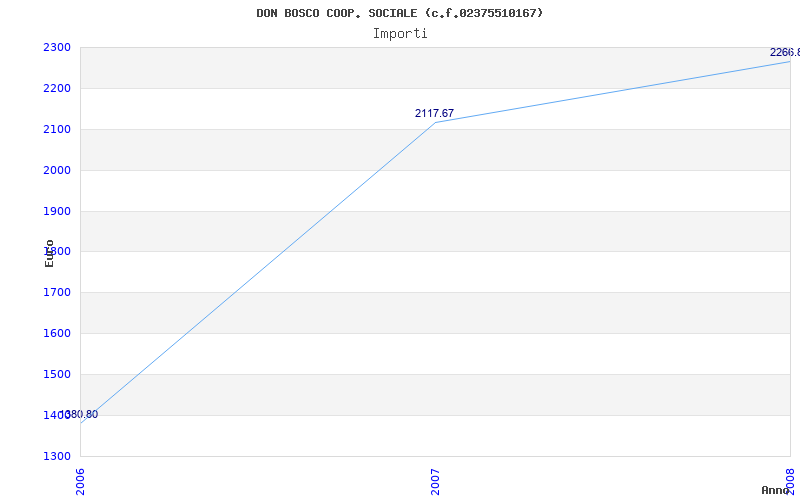Click the 2200 y-axis label
800x500 pixels.
[x=57, y=88]
